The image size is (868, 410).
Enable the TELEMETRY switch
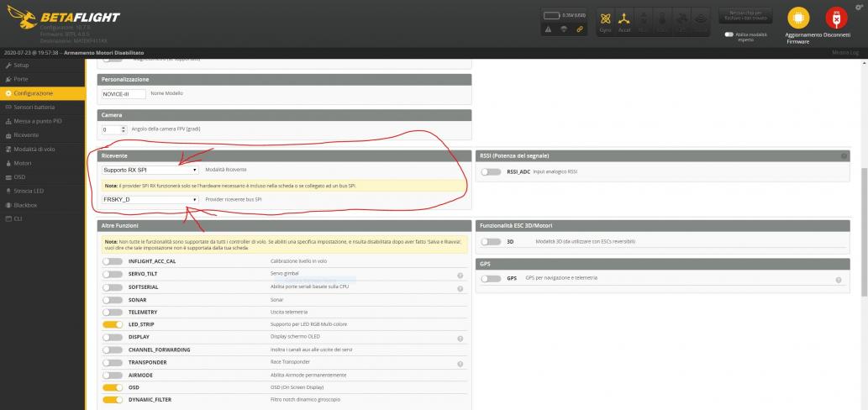[x=113, y=312]
